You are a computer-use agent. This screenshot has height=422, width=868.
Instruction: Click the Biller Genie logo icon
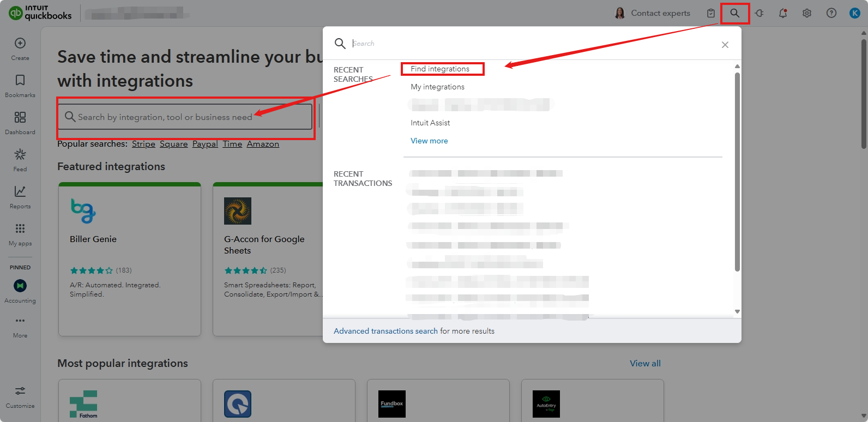[x=83, y=211]
